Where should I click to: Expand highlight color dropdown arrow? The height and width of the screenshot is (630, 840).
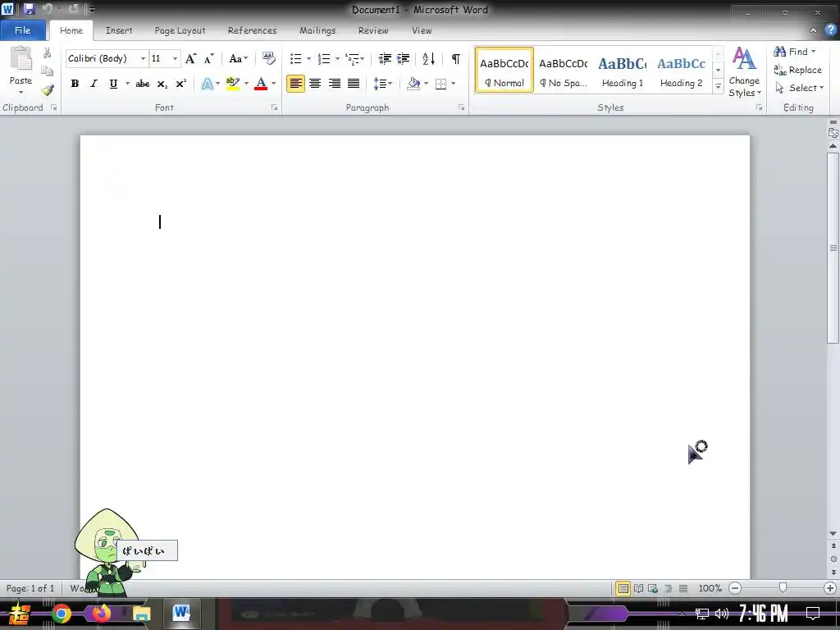246,84
